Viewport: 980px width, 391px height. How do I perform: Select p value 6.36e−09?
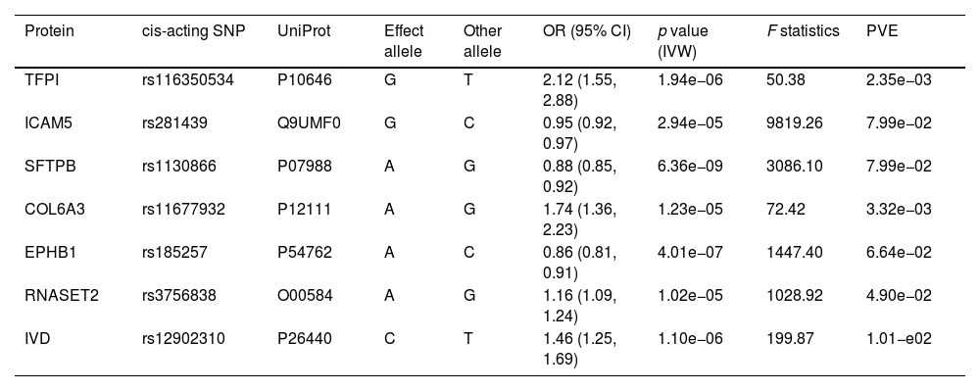690,167
